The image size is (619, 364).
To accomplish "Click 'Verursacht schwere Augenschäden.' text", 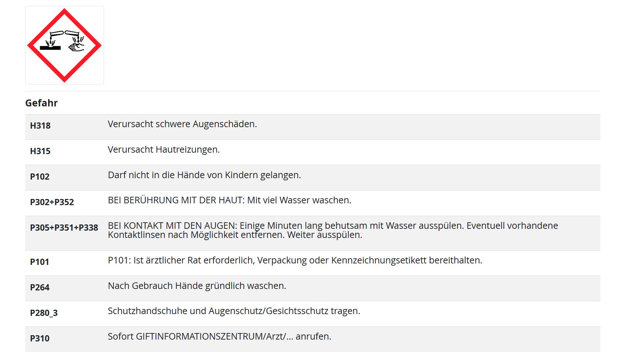I will [x=182, y=124].
